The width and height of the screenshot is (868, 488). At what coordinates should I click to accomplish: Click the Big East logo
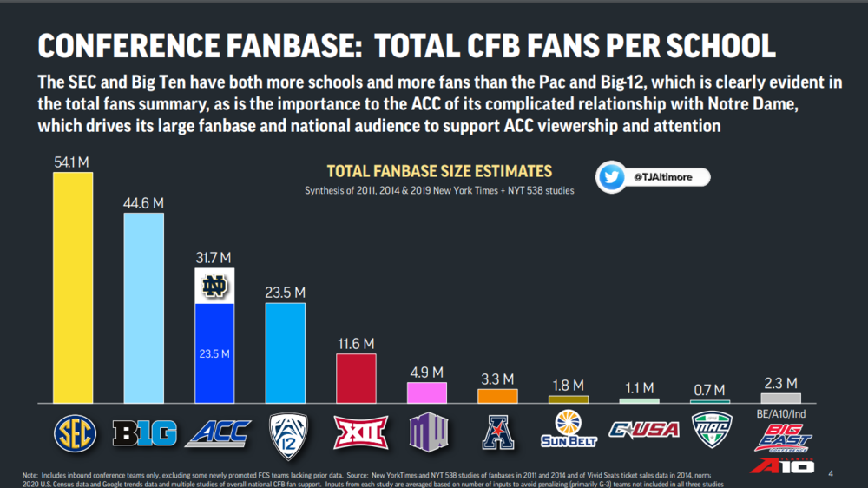(781, 439)
